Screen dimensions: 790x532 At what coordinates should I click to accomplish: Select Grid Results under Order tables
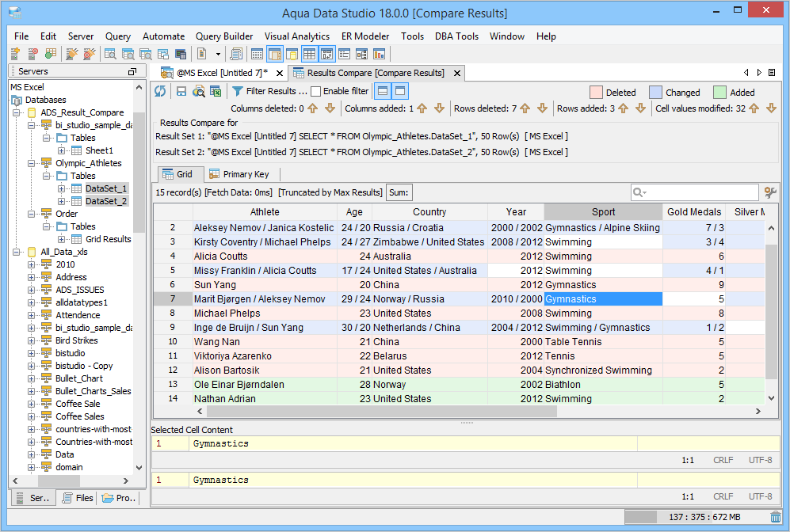tap(108, 239)
